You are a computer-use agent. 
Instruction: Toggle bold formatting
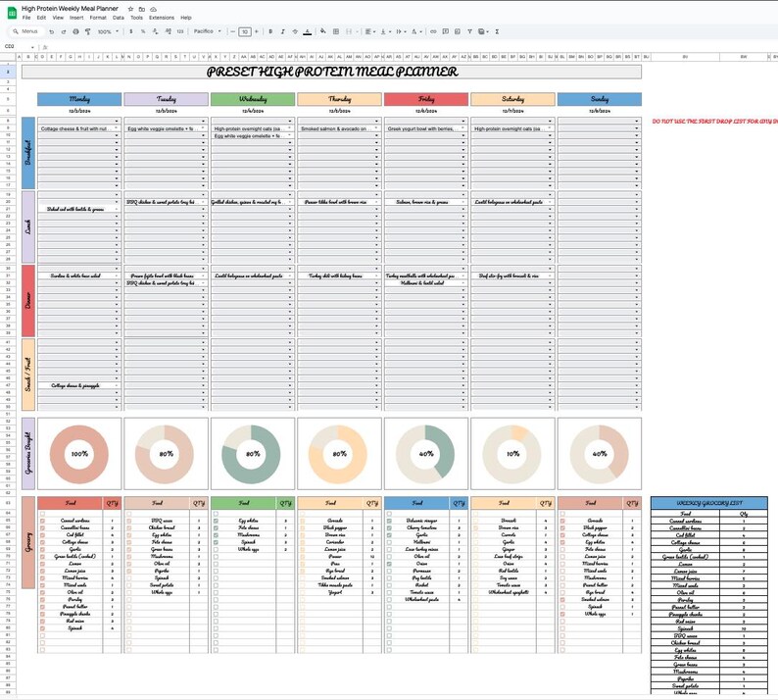pyautogui.click(x=270, y=31)
